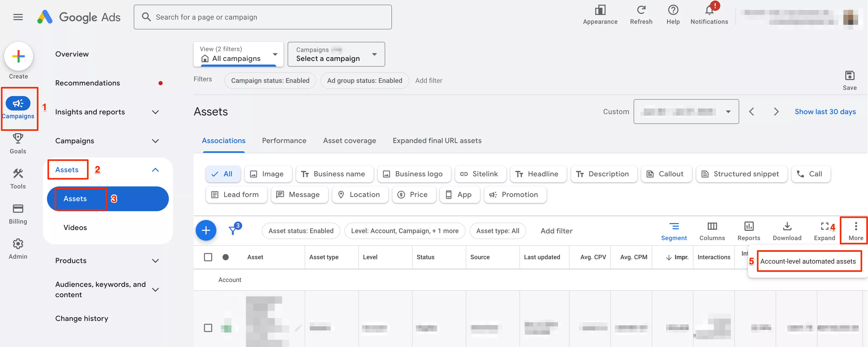
Task: Open the Goals trophy icon
Action: (x=18, y=138)
